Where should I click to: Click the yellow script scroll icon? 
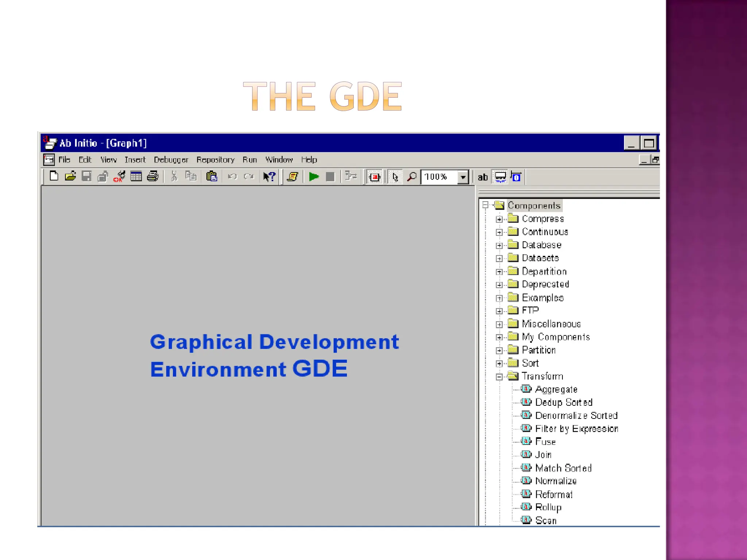[292, 177]
